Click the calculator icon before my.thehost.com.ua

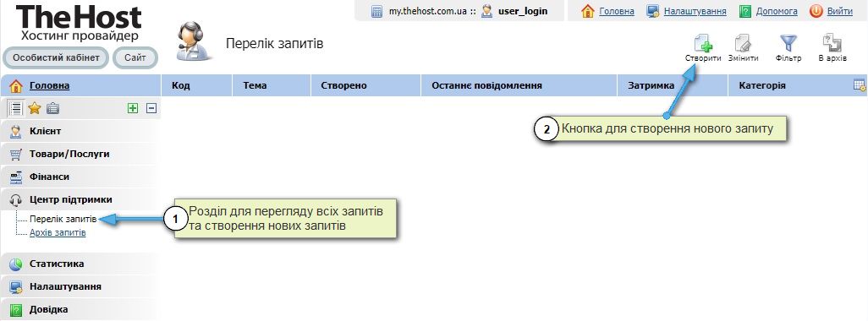pyautogui.click(x=377, y=11)
